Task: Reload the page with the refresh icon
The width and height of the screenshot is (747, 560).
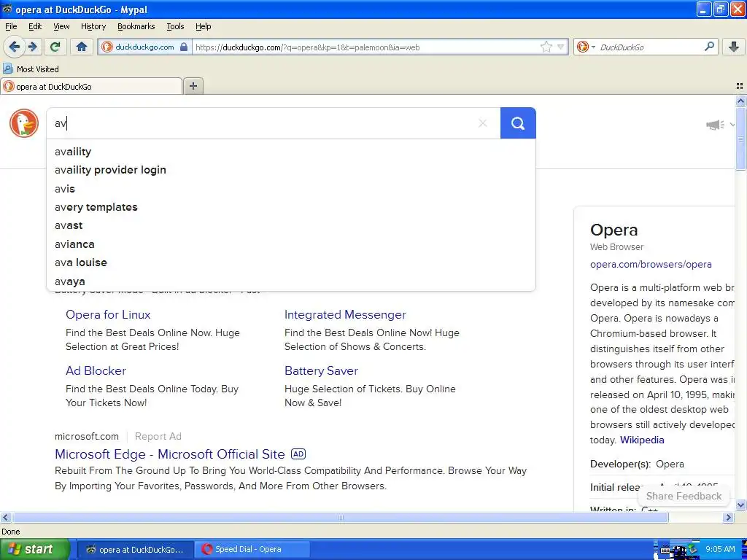Action: (x=55, y=47)
